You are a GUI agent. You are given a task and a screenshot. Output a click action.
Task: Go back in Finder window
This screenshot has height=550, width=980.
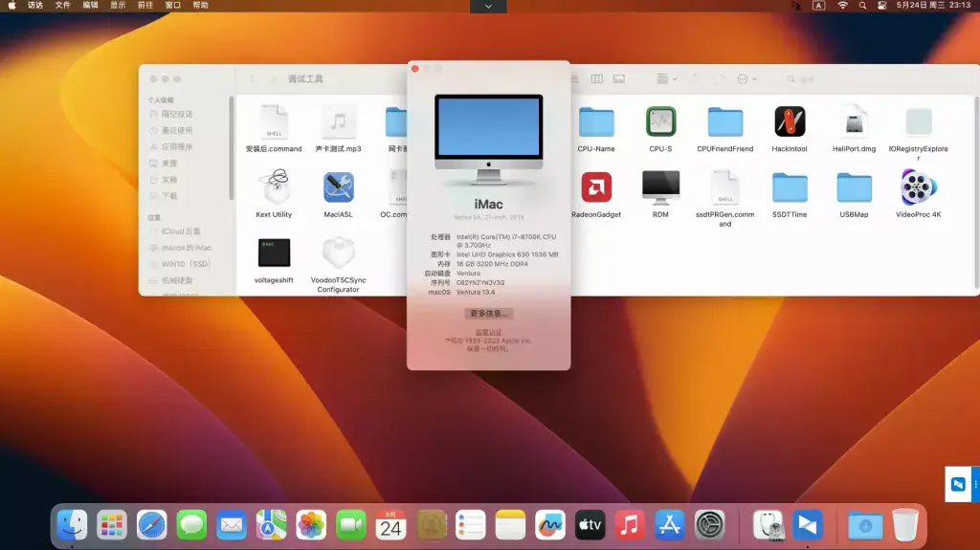pos(253,78)
